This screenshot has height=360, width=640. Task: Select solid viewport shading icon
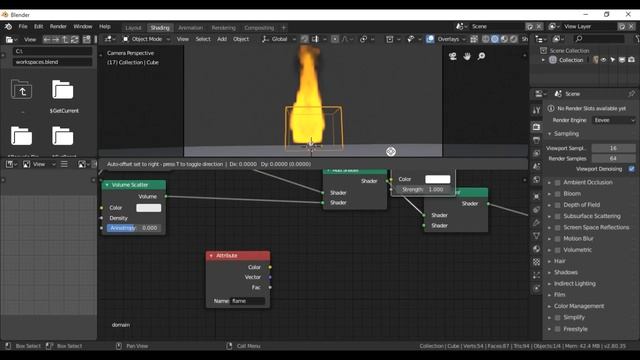tap(495, 39)
